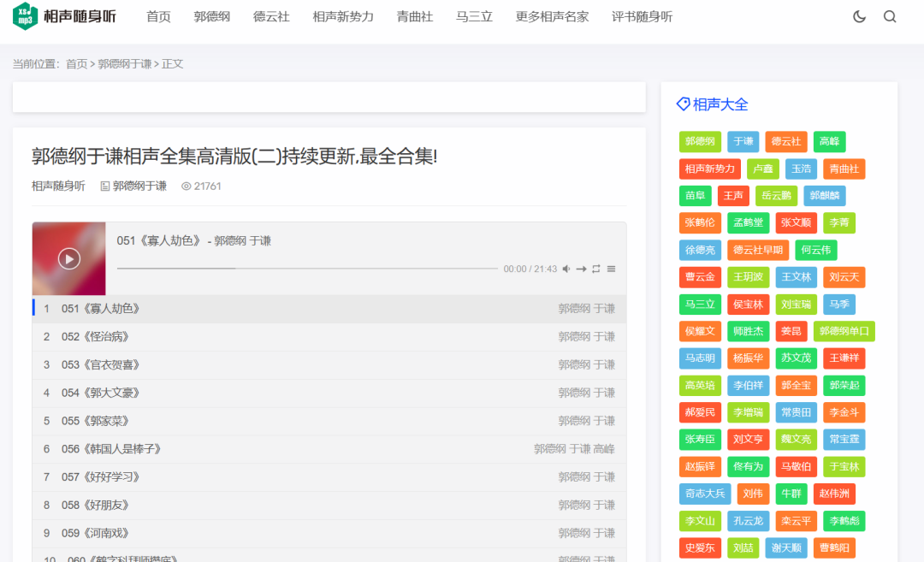Click the 相声随身听 site logo
This screenshot has height=562, width=924.
pyautogui.click(x=64, y=16)
